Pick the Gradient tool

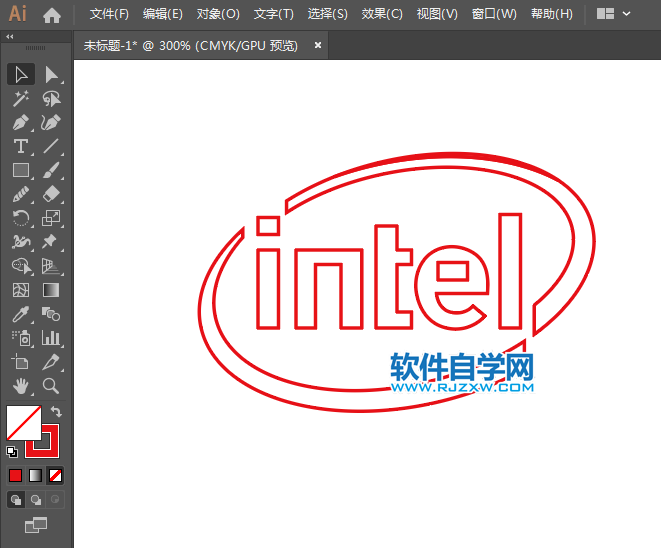pos(51,290)
